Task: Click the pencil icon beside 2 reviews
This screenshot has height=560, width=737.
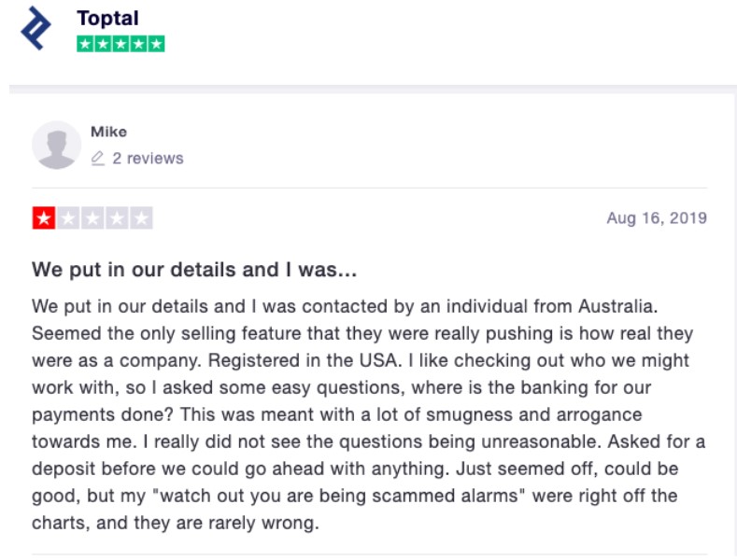Action: click(x=97, y=159)
